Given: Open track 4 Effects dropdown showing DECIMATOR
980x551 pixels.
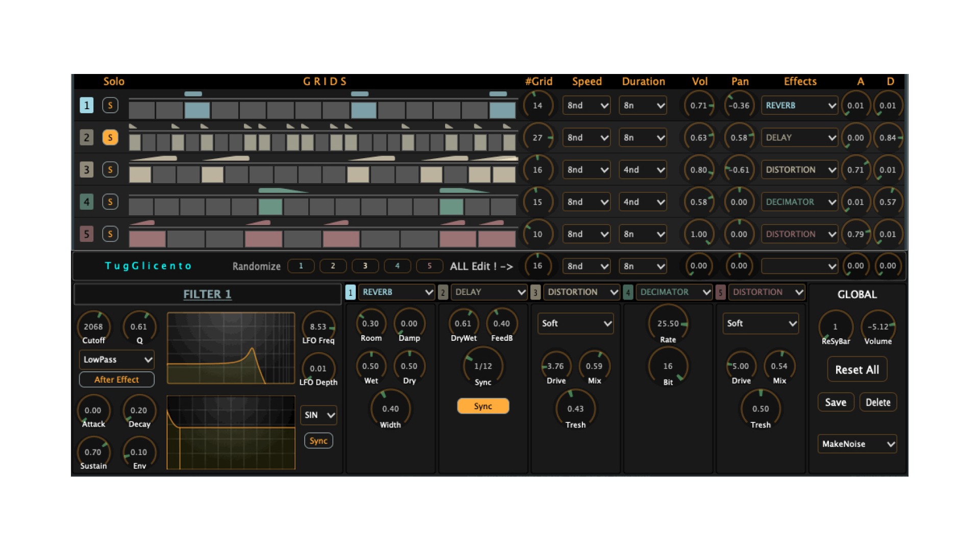Looking at the screenshot, I should [x=799, y=202].
